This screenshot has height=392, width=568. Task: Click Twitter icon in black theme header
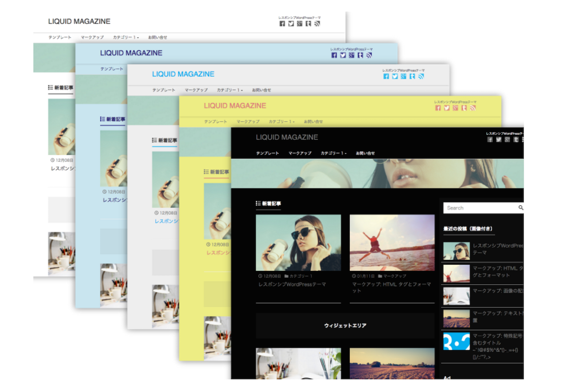pyautogui.click(x=499, y=139)
